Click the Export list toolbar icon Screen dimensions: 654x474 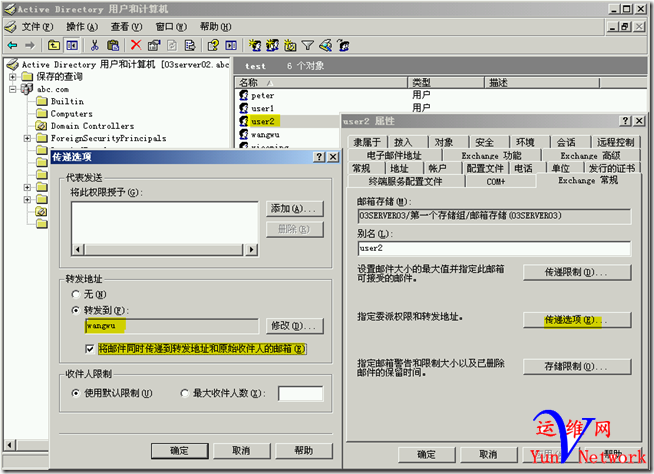(x=190, y=45)
